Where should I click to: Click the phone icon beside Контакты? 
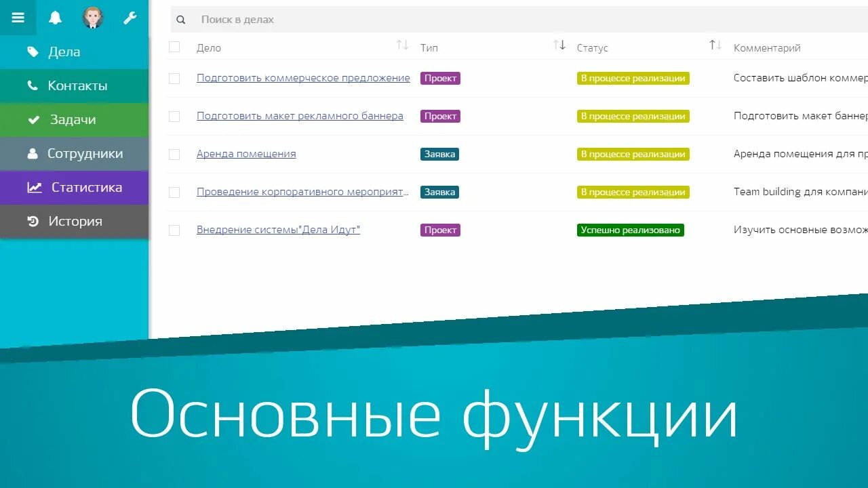(33, 85)
